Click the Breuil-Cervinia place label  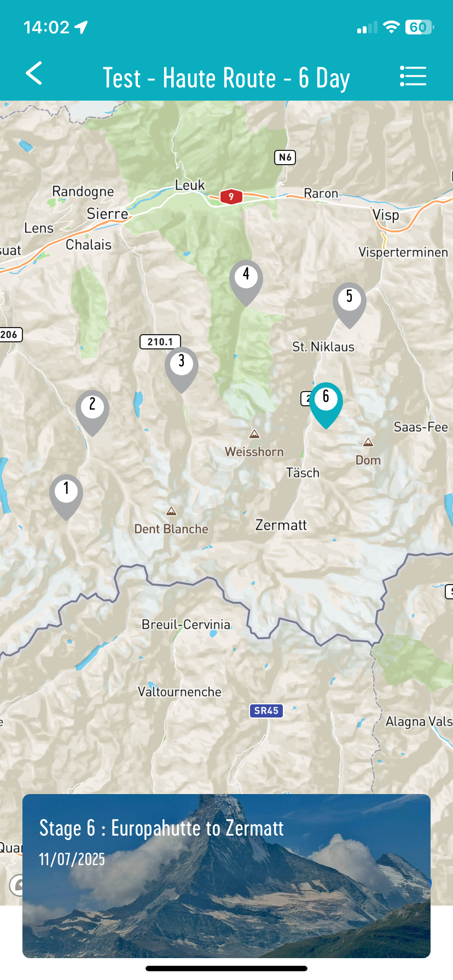[186, 625]
